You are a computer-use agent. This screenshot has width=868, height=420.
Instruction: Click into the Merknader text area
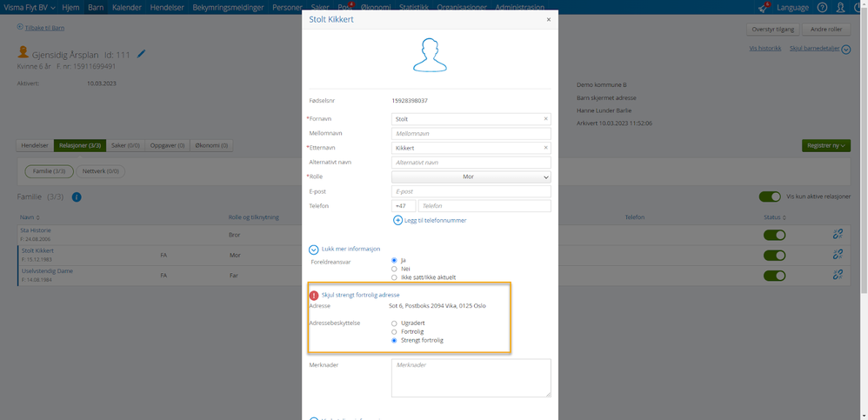(x=471, y=378)
